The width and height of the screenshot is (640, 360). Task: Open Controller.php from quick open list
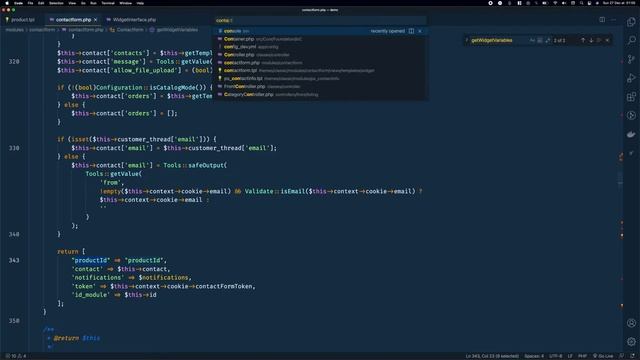pyautogui.click(x=320, y=55)
